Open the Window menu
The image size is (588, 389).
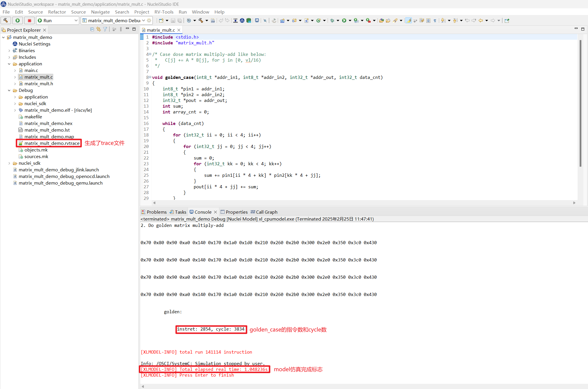pos(200,12)
